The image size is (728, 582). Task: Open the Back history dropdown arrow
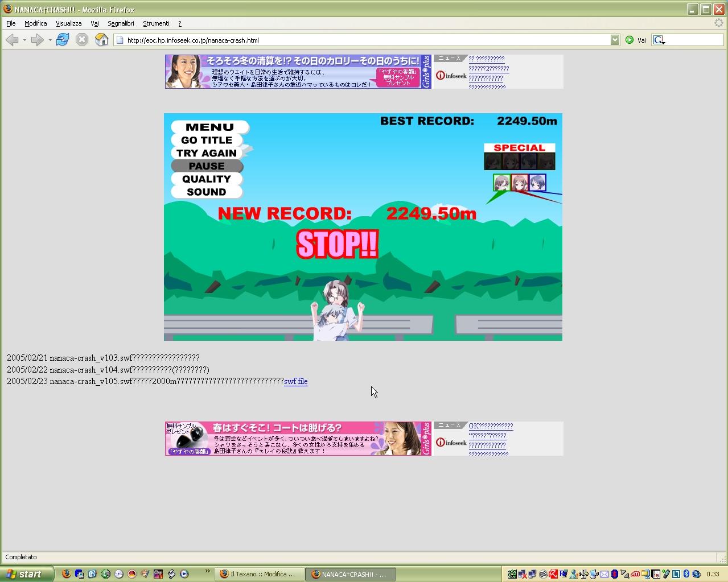point(24,40)
